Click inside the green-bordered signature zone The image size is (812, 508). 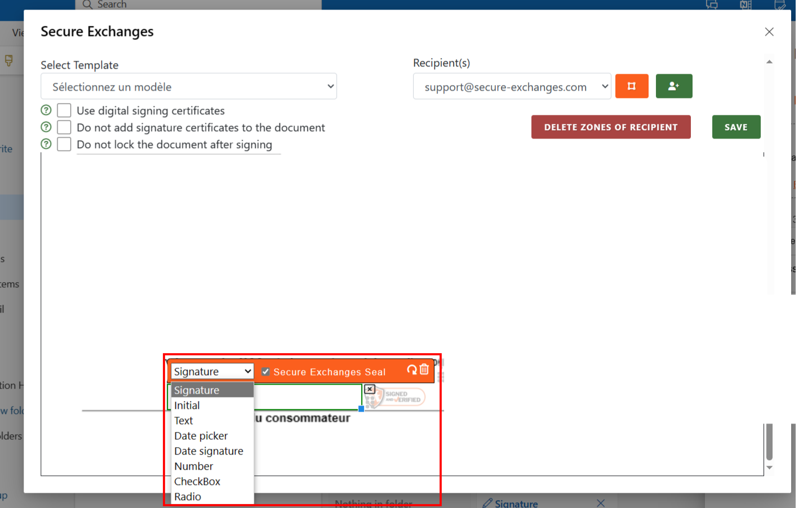coord(307,396)
